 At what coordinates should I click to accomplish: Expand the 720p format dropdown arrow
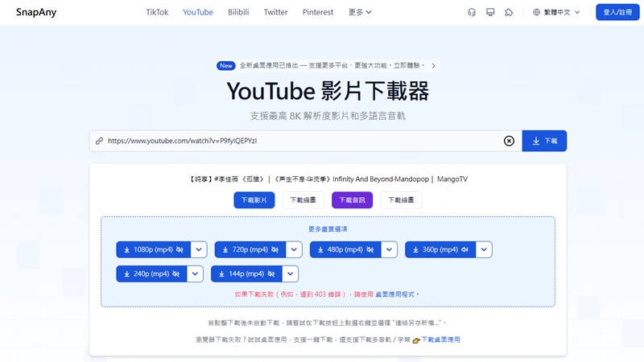point(294,249)
